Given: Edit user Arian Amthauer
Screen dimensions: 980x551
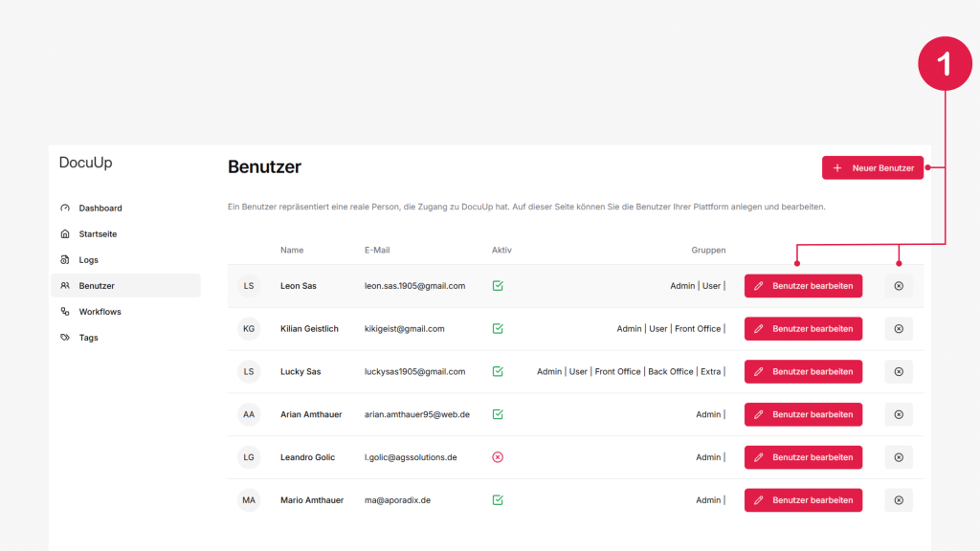Looking at the screenshot, I should (x=803, y=414).
